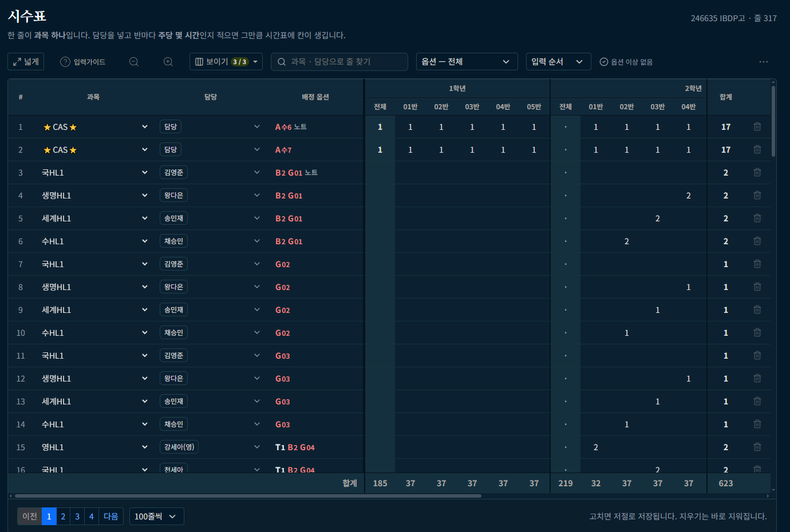
Task: Go to 다음 next page
Action: pyautogui.click(x=111, y=517)
